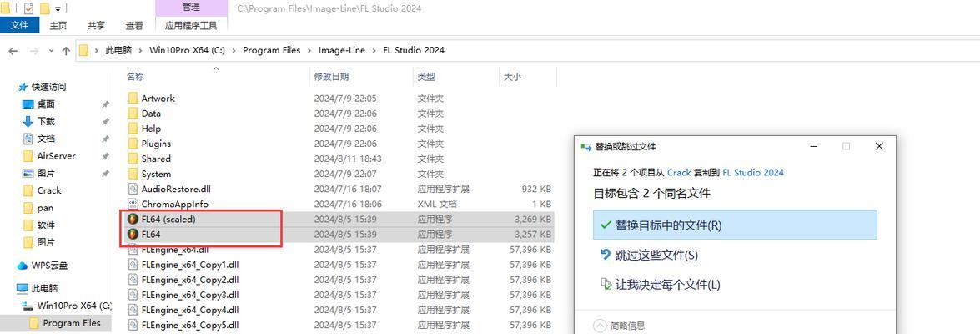Viewport: 980px width, 334px height.
Task: Select FLEngine_x64_Copy5.dll file icon
Action: pos(133,325)
